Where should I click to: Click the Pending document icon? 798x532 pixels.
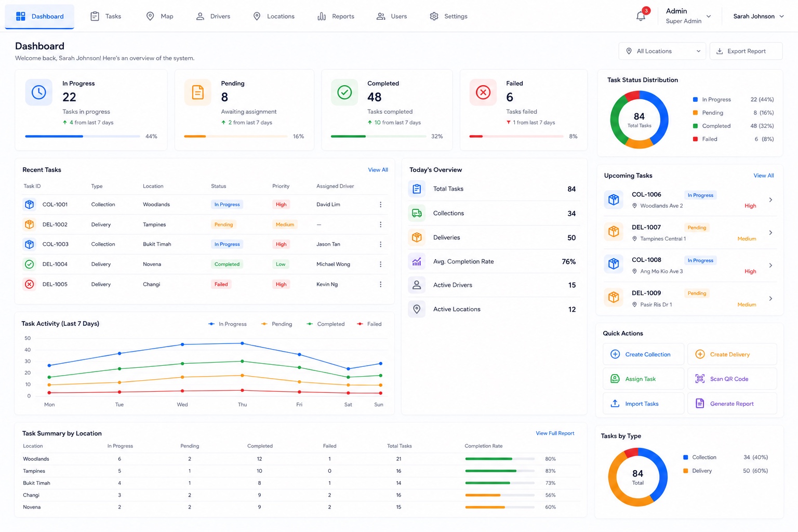(198, 92)
